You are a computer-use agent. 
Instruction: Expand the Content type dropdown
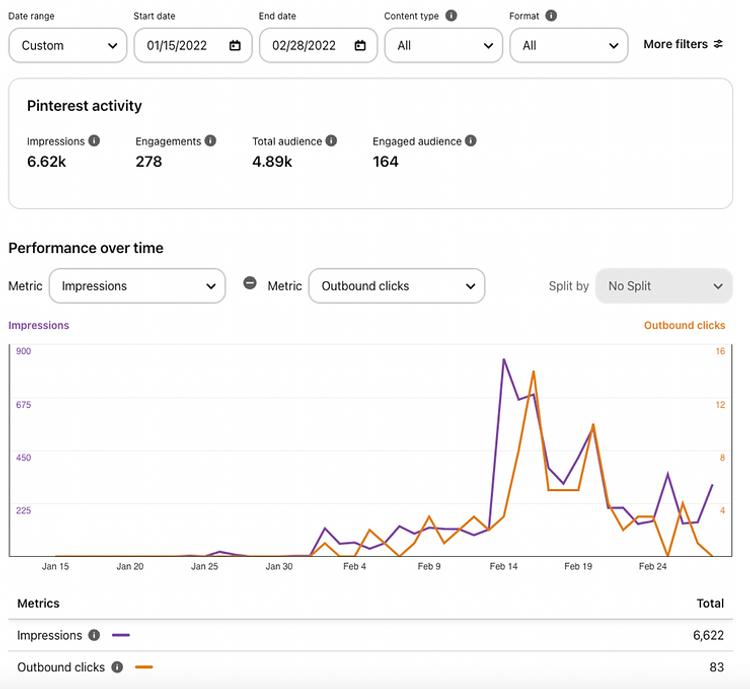tap(443, 45)
